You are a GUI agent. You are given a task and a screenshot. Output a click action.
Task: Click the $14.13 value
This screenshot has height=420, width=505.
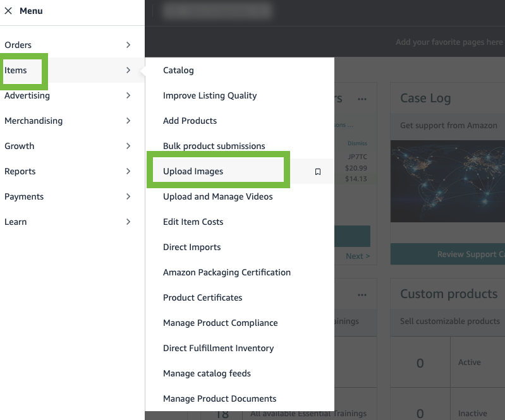356,179
